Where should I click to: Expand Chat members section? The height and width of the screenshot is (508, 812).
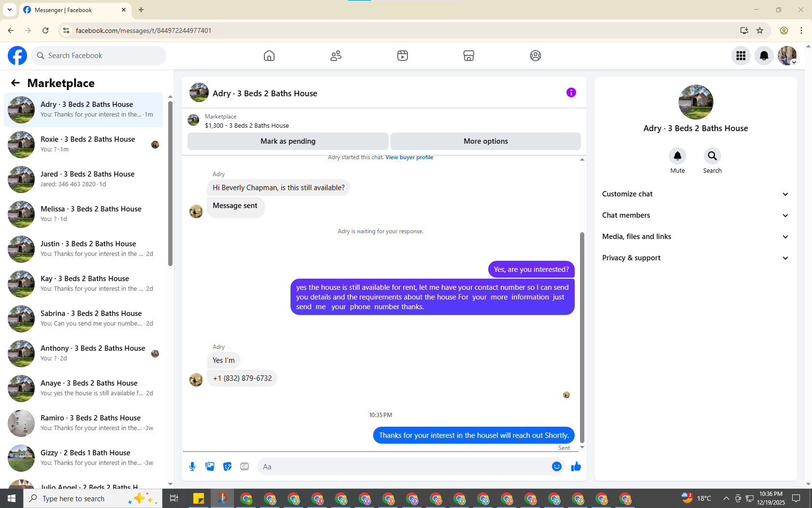click(x=696, y=215)
